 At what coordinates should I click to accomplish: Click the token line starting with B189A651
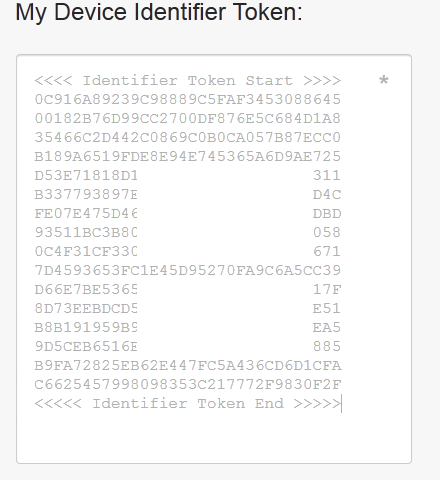click(188, 157)
